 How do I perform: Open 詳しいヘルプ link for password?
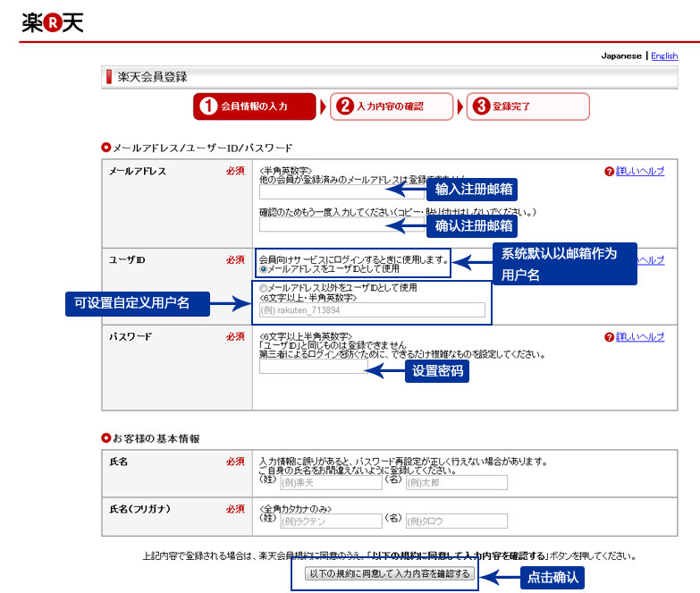(639, 337)
